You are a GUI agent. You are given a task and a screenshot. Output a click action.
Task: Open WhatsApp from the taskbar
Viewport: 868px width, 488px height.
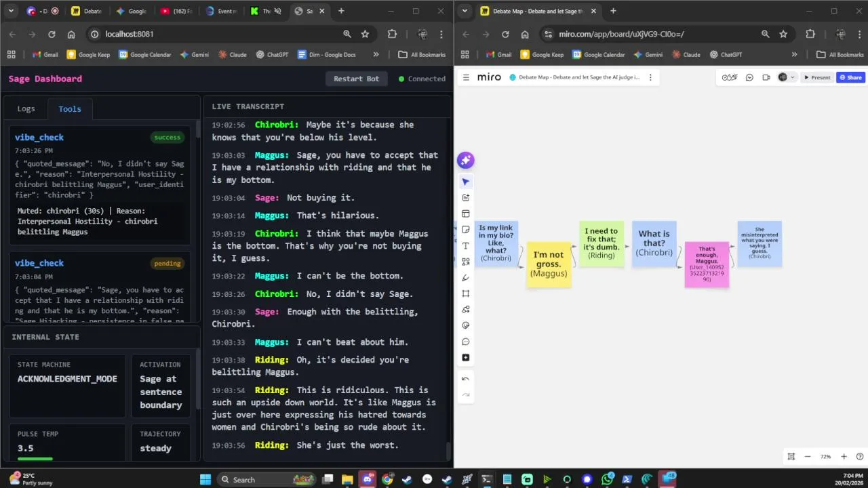click(x=607, y=479)
